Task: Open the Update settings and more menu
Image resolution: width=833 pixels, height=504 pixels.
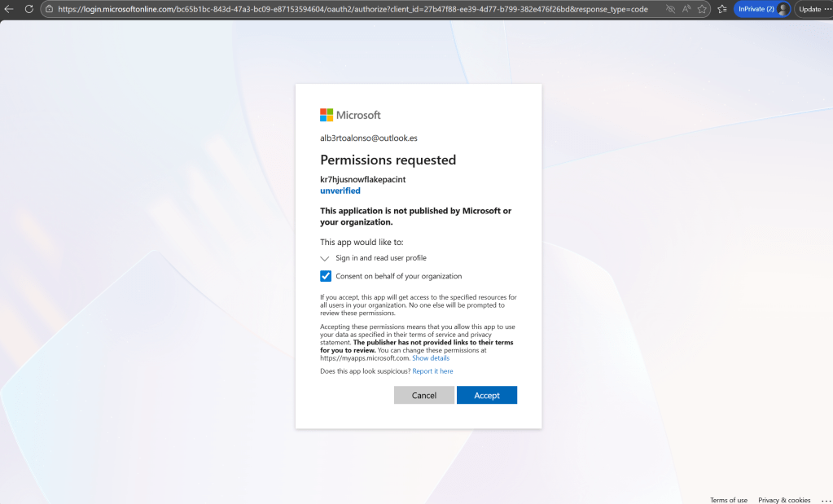Action: coord(813,9)
